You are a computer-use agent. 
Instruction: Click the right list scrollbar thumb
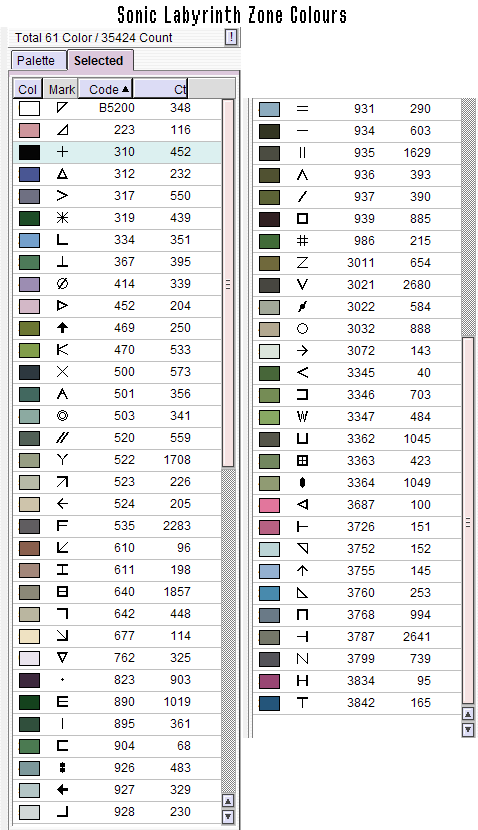click(468, 521)
